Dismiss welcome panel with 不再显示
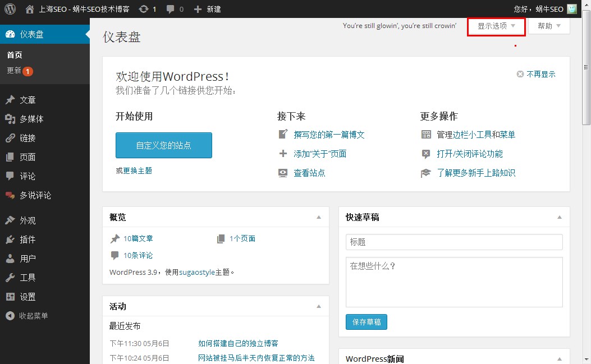This screenshot has width=591, height=364. (x=536, y=74)
